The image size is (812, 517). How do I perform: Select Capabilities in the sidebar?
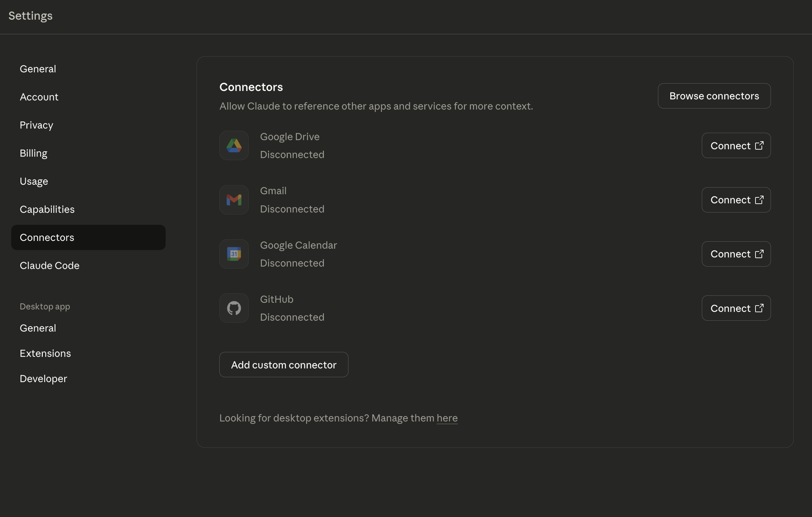[x=47, y=209]
